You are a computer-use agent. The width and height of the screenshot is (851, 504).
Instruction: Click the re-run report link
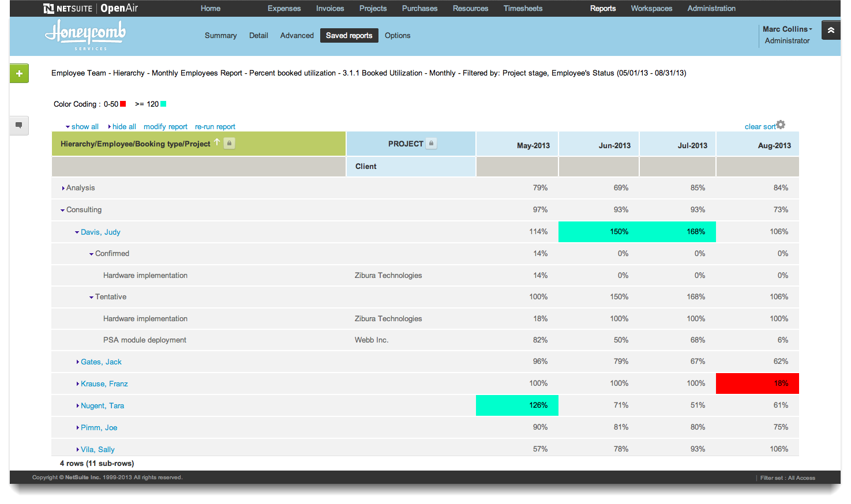click(x=215, y=127)
